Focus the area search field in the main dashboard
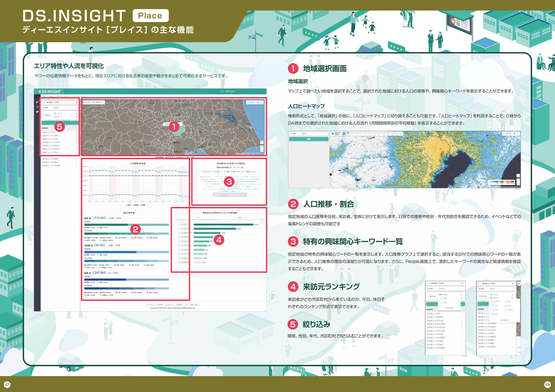 60,102
